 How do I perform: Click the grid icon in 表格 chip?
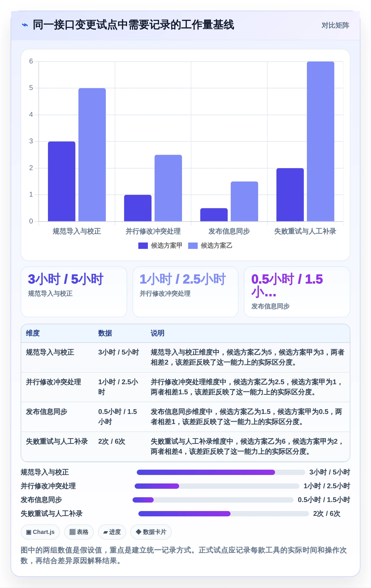(x=72, y=532)
